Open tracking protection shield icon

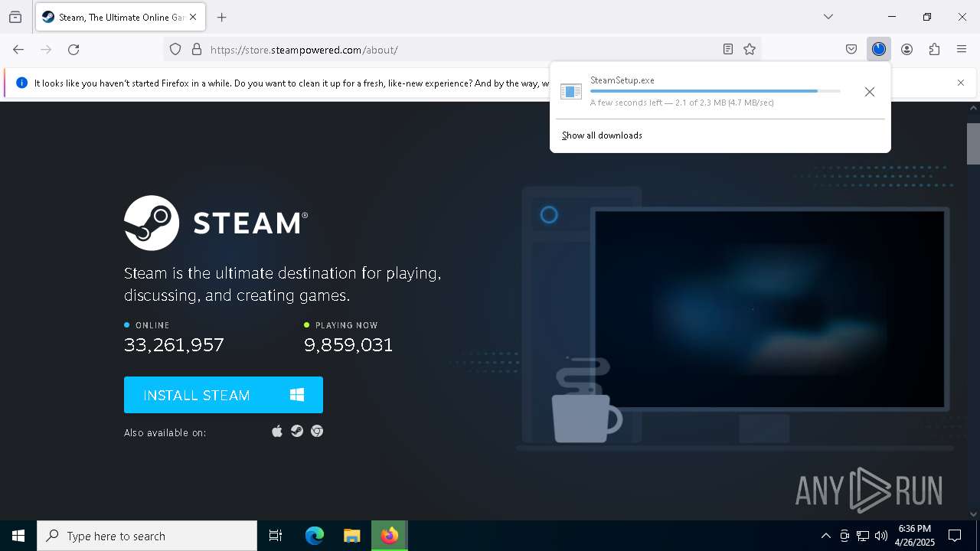point(175,50)
